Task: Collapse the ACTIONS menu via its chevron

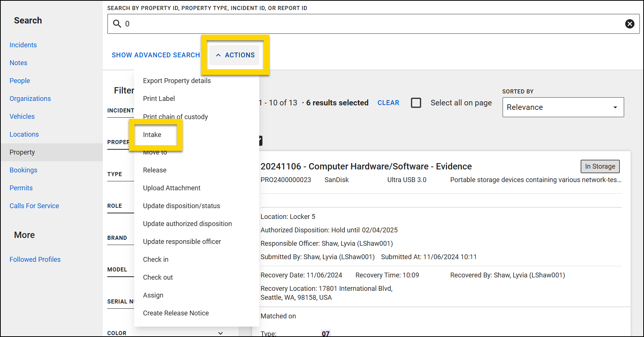Action: (x=219, y=55)
